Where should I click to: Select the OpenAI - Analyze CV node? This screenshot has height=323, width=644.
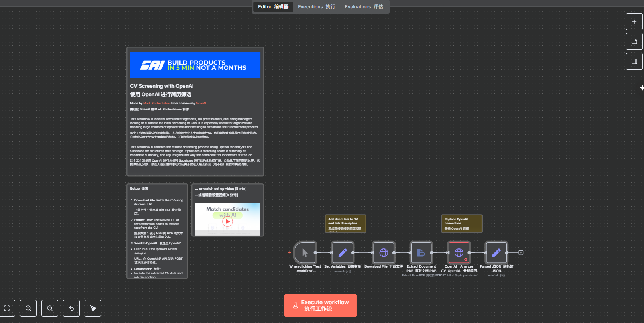[x=459, y=252]
